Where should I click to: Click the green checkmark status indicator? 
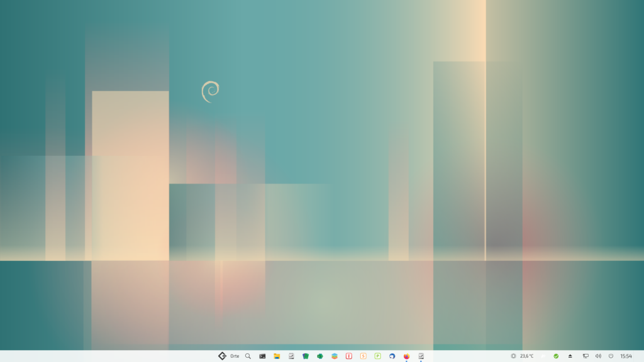(x=556, y=356)
